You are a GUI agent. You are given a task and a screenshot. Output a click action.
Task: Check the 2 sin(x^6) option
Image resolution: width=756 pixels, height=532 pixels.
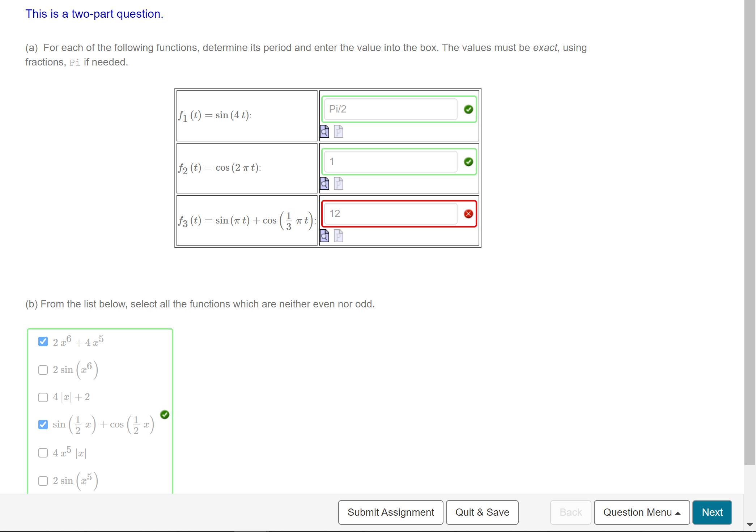pos(43,370)
